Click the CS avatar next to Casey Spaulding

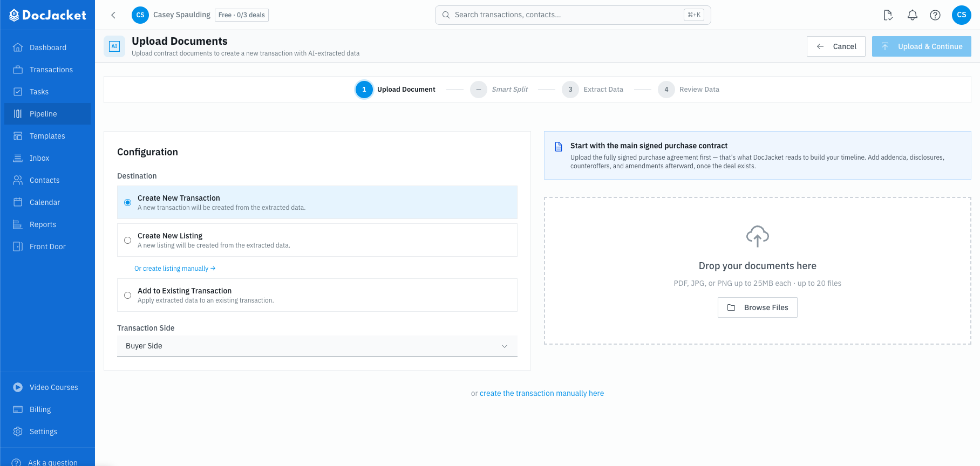pos(140,15)
